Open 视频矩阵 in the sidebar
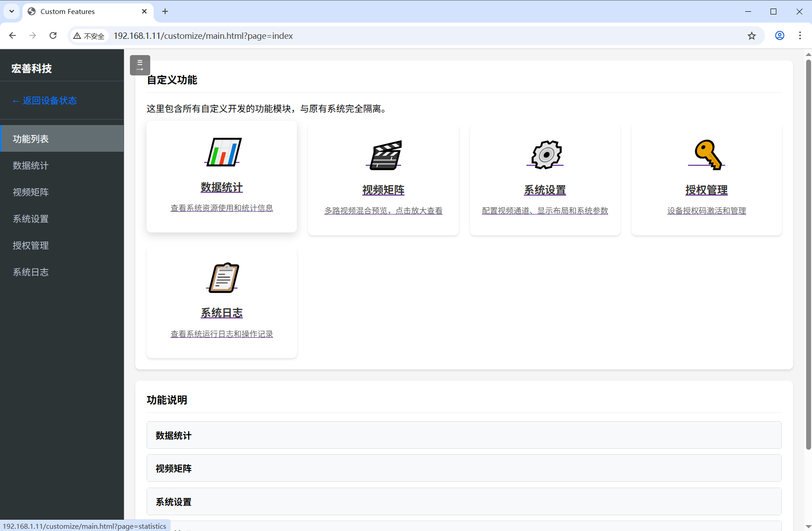812x531 pixels. 62,192
